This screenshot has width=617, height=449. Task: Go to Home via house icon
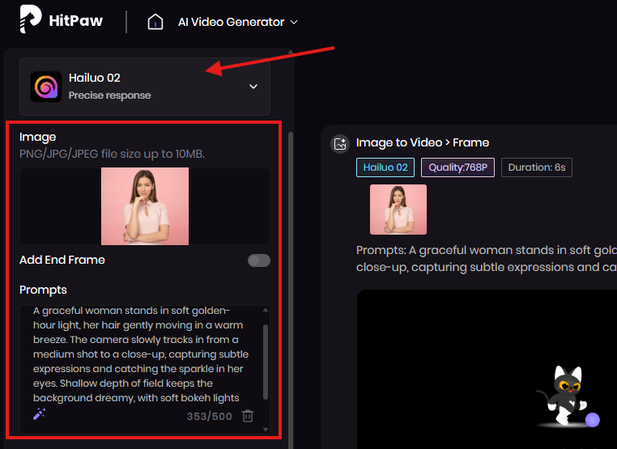(x=155, y=22)
